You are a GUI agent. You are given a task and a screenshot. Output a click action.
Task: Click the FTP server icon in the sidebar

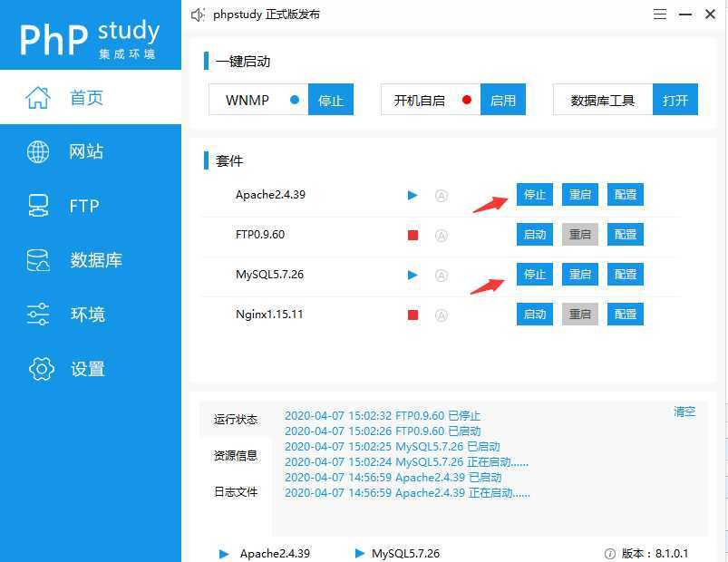(x=38, y=206)
